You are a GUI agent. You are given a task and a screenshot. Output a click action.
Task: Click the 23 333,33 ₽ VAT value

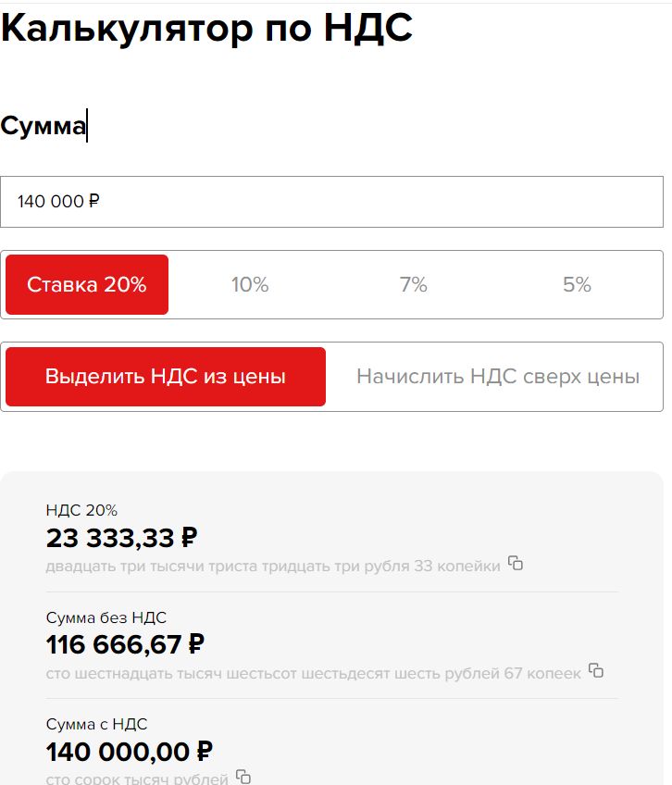(121, 537)
